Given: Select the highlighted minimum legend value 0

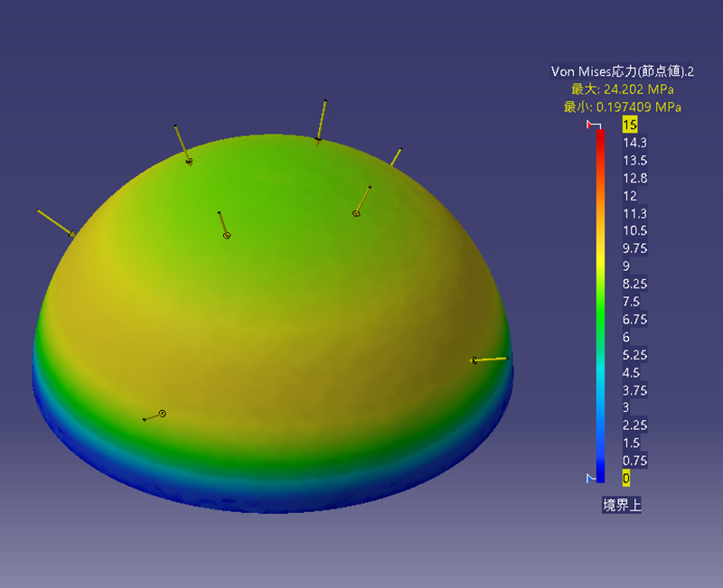Looking at the screenshot, I should tap(626, 478).
